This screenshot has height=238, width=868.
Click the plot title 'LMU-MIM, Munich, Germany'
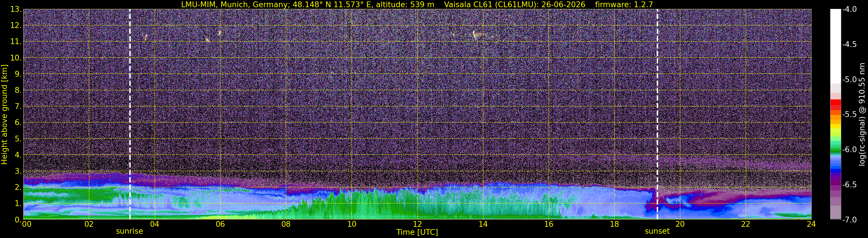point(233,5)
